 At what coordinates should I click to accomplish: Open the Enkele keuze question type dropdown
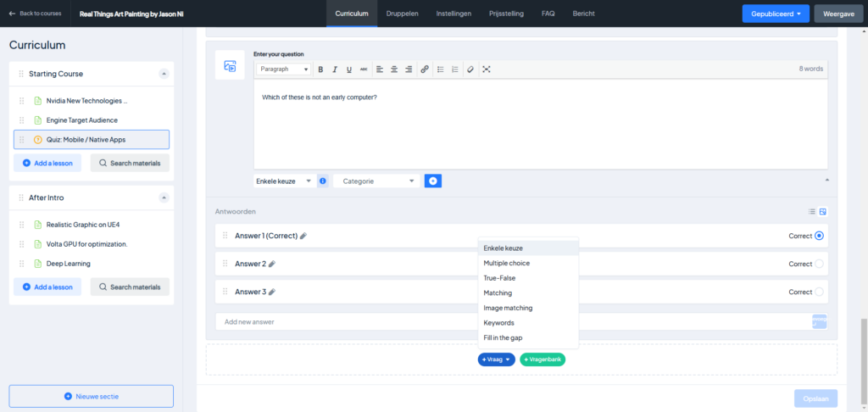285,181
